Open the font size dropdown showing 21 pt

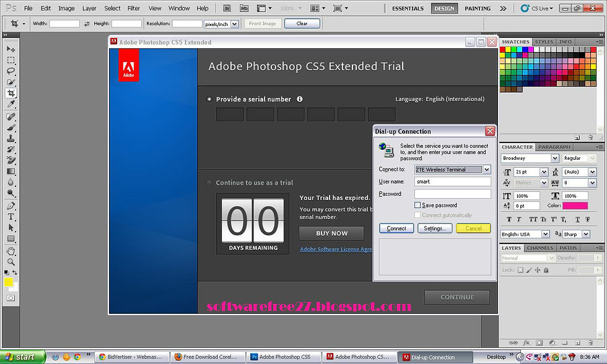click(544, 171)
